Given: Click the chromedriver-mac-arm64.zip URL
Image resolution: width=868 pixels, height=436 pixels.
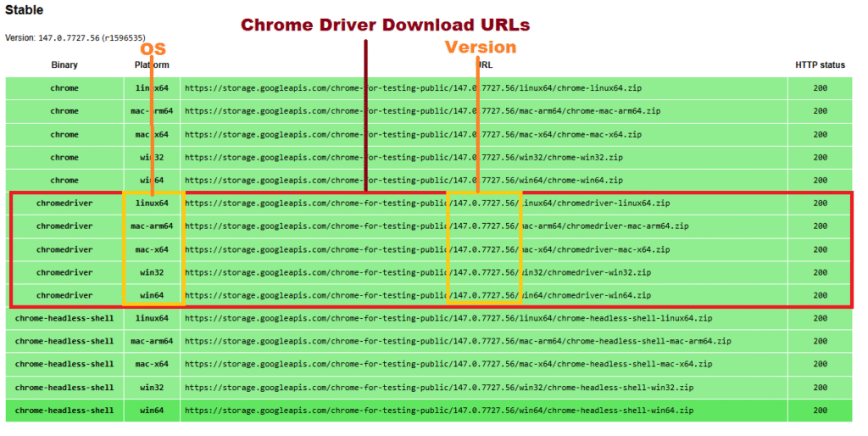Looking at the screenshot, I should tap(437, 226).
